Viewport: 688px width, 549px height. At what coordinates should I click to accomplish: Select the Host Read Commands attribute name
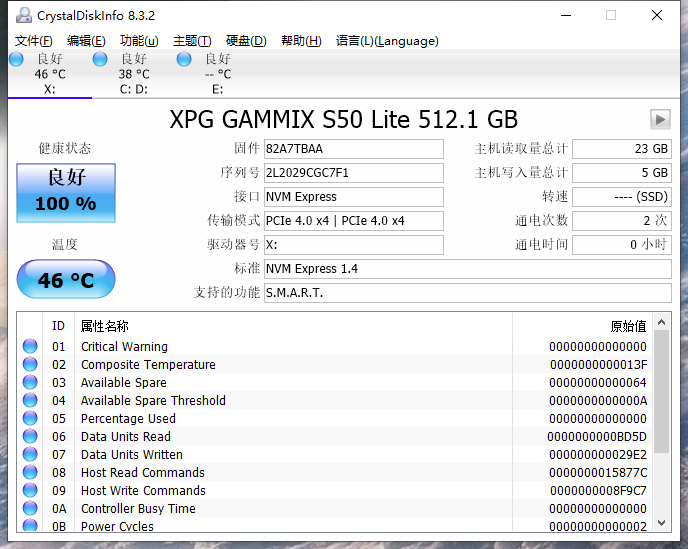(143, 472)
